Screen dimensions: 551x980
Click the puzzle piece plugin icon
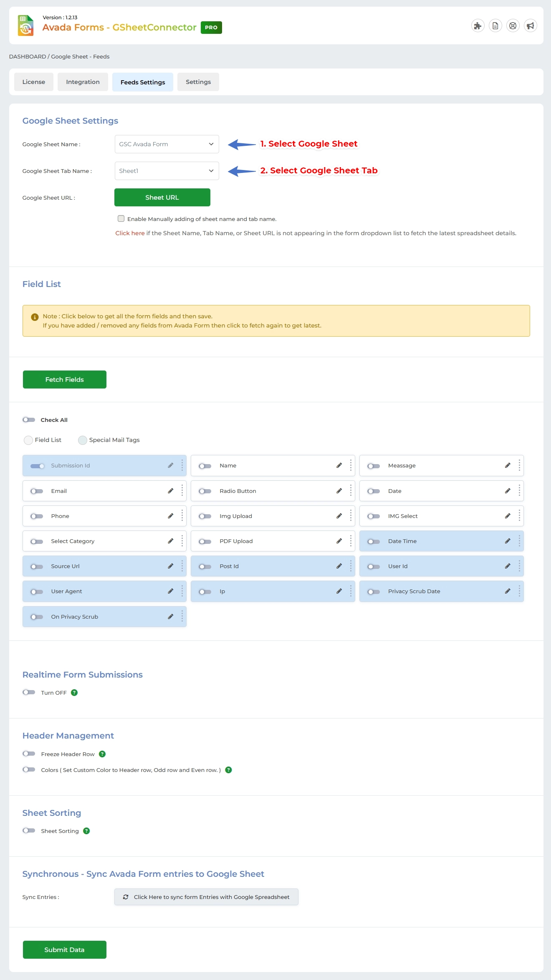[x=478, y=26]
